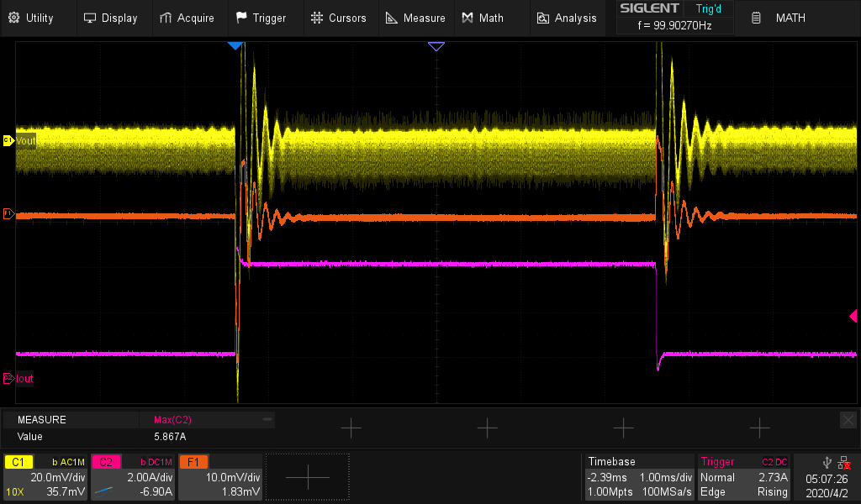The image size is (861, 504).
Task: Open the F1 math function box
Action: pyautogui.click(x=219, y=477)
